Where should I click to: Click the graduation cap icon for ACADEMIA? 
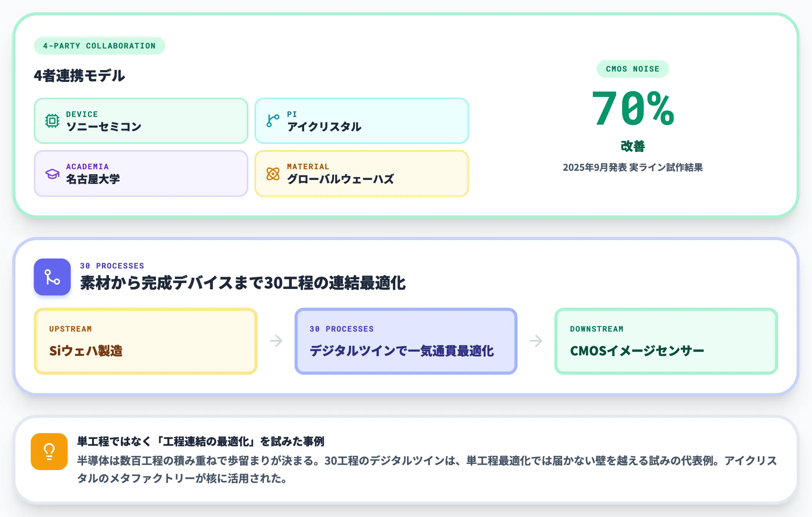pos(52,173)
